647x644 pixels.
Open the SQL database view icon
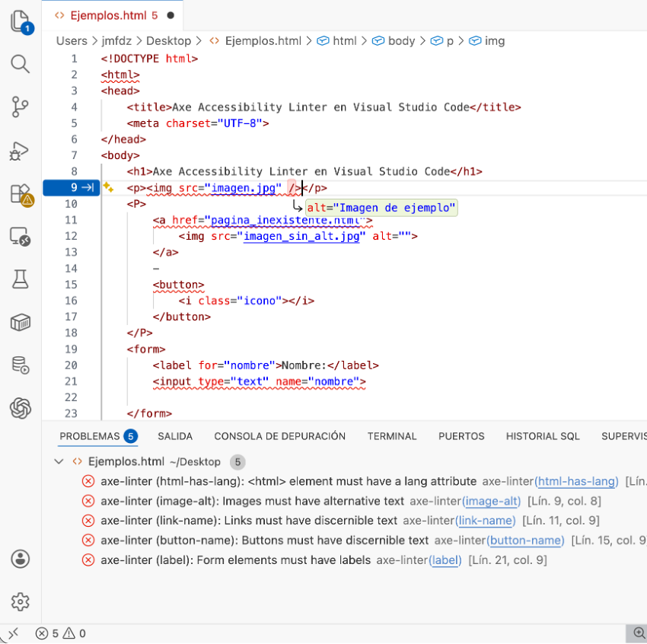[21, 365]
